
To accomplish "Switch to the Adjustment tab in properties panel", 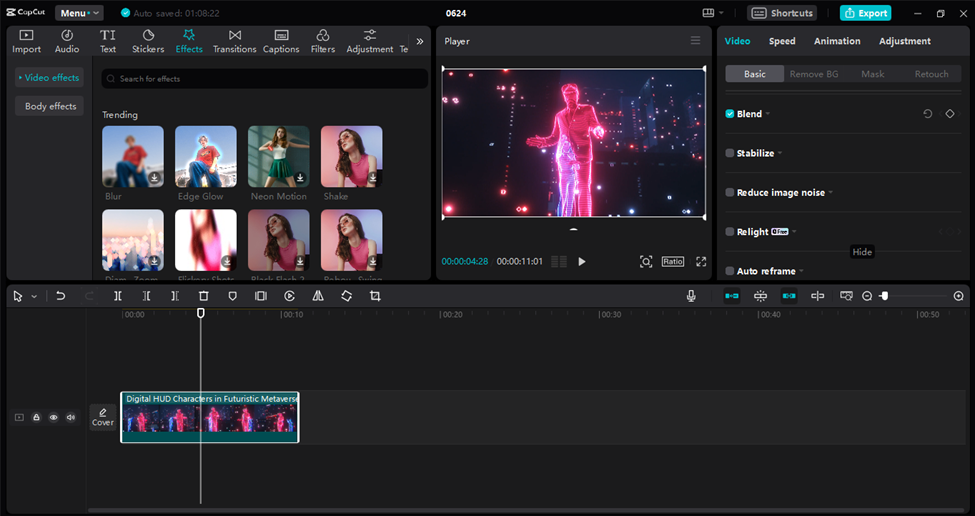I will (x=905, y=41).
